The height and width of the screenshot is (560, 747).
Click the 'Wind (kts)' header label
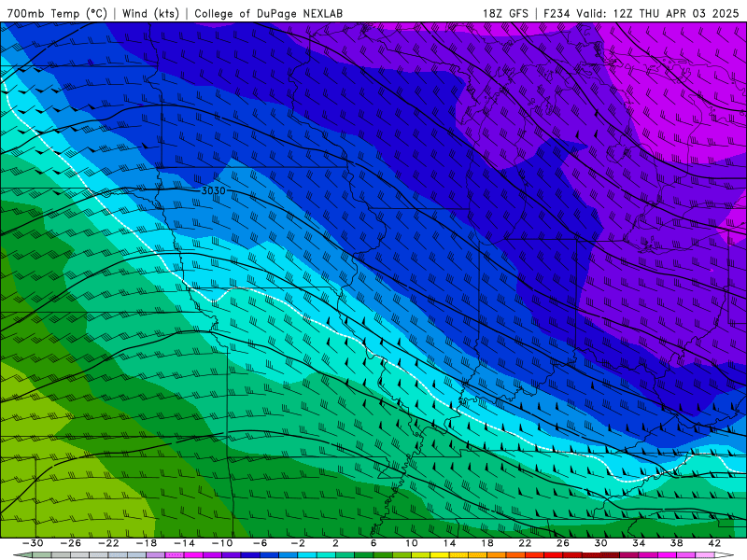click(x=150, y=13)
